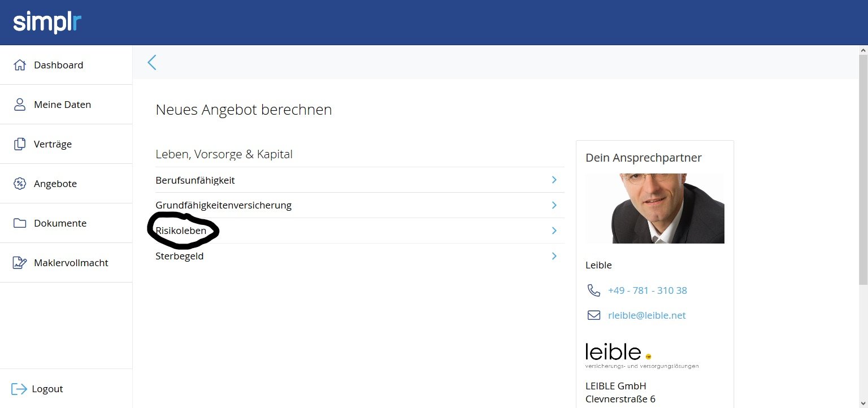Choose the Risikoleben offer
The height and width of the screenshot is (408, 868).
coord(360,231)
